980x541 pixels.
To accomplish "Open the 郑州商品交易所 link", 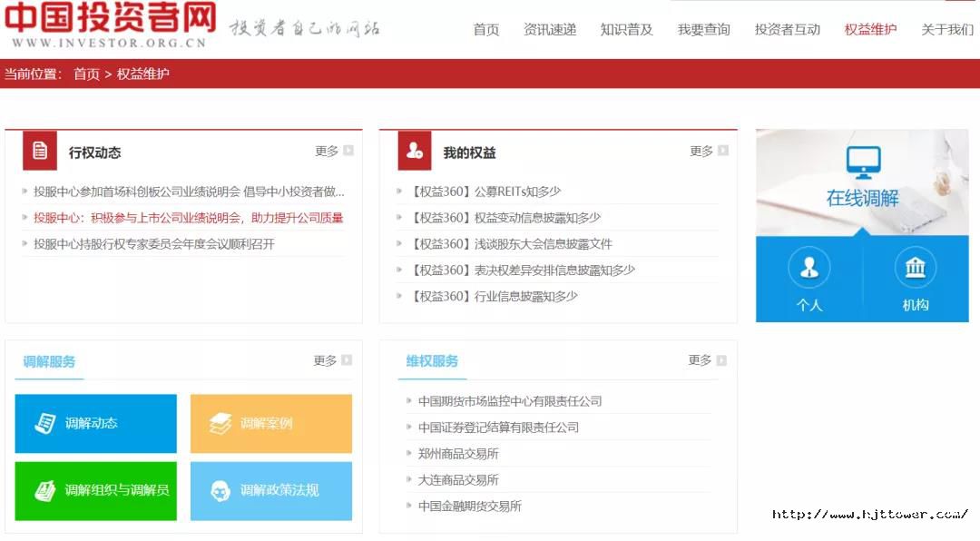I will (x=458, y=454).
